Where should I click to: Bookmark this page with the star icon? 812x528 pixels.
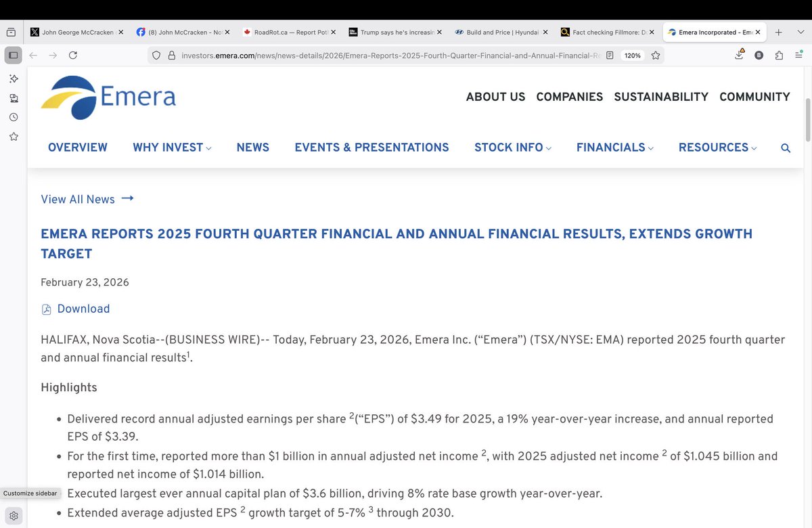[656, 56]
